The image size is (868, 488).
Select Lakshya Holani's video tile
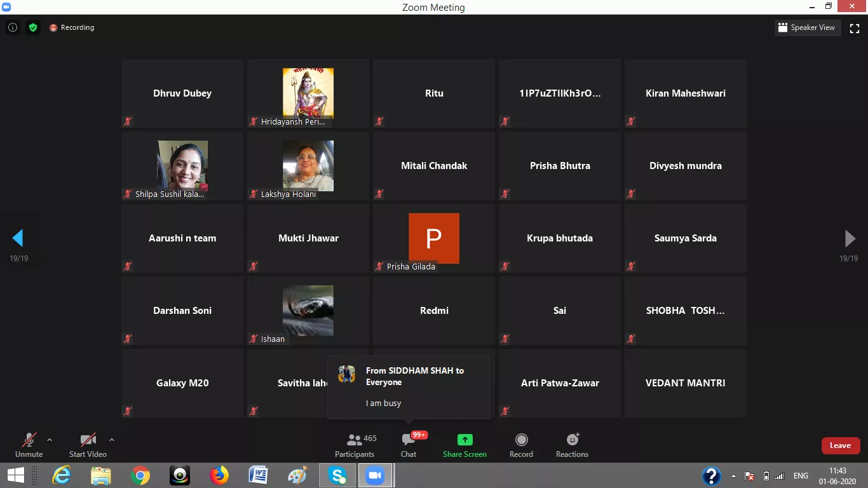click(x=308, y=166)
